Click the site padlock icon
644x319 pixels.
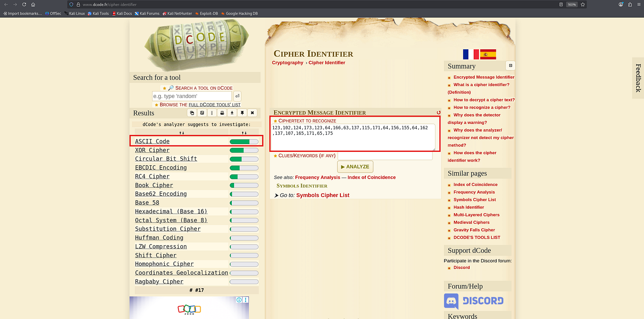point(78,4)
